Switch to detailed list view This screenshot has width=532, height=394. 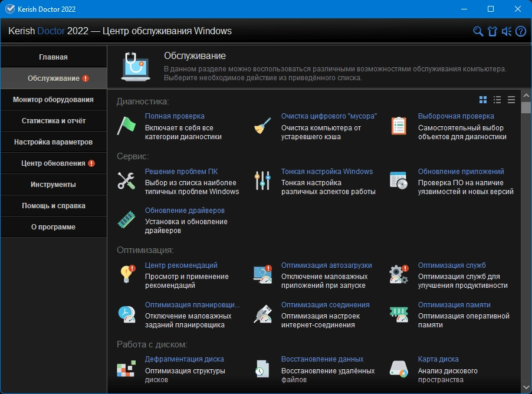(497, 100)
